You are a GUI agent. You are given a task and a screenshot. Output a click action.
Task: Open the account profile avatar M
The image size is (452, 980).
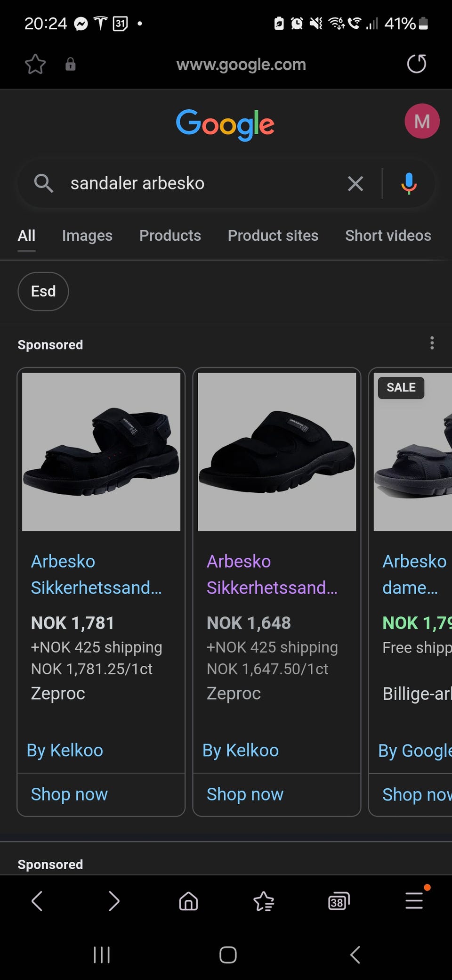[422, 121]
